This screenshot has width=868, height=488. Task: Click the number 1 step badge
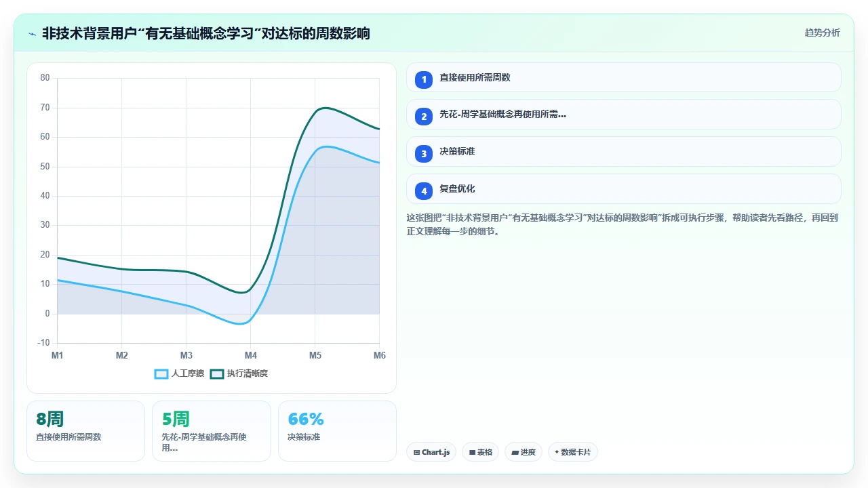[x=424, y=80]
